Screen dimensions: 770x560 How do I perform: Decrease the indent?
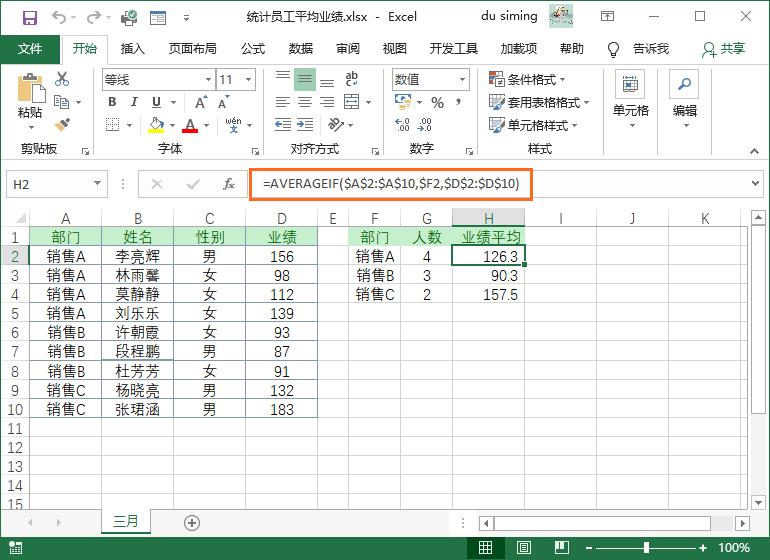282,125
